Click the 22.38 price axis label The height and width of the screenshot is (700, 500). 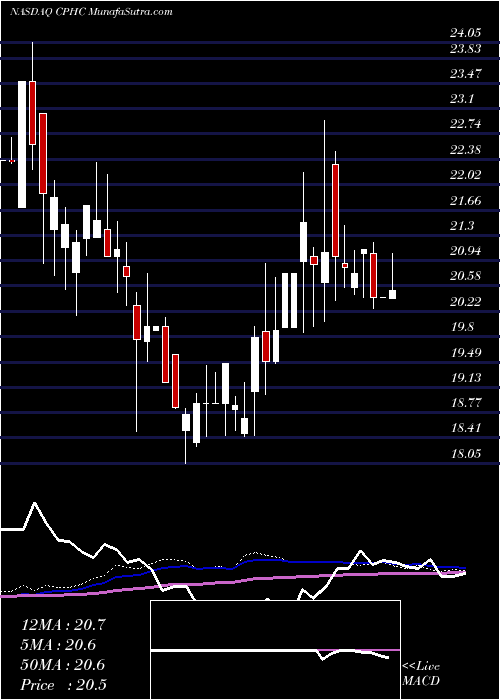point(465,150)
